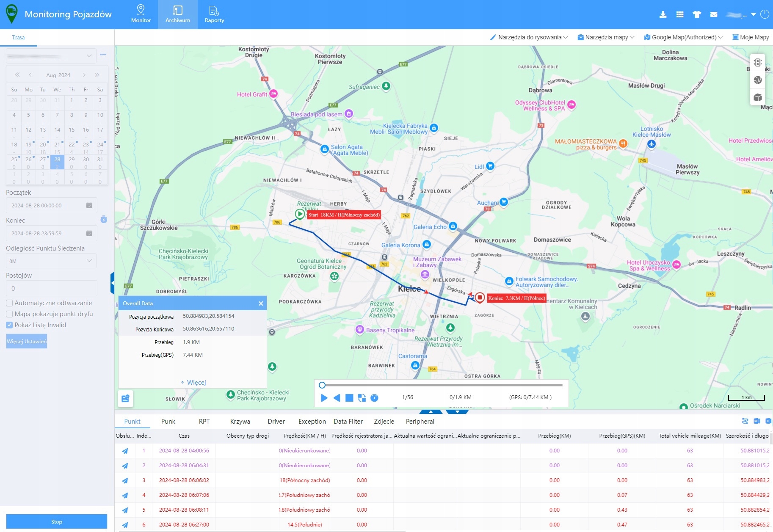The image size is (773, 532).
Task: Open the messages envelope icon in the top bar
Action: pos(714,14)
